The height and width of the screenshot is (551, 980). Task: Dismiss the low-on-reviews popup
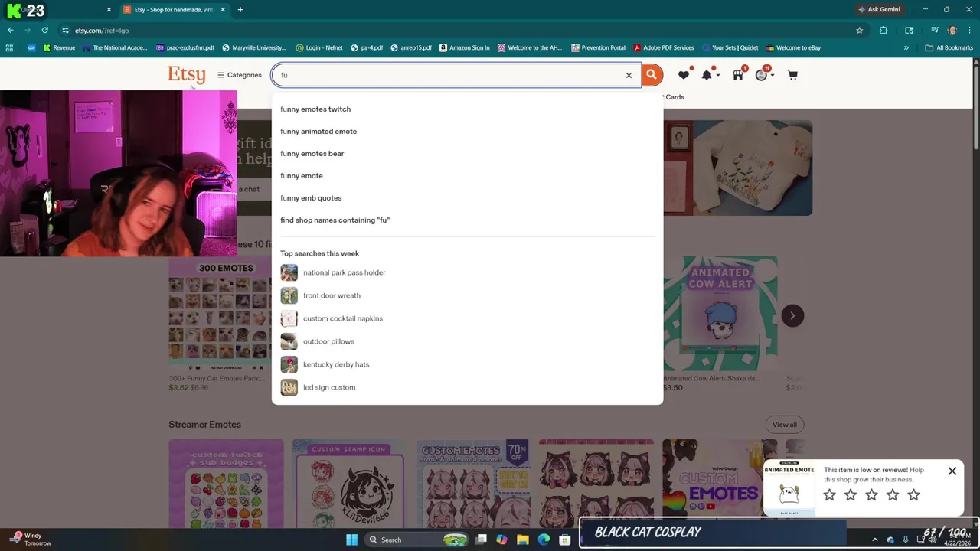coord(952,471)
